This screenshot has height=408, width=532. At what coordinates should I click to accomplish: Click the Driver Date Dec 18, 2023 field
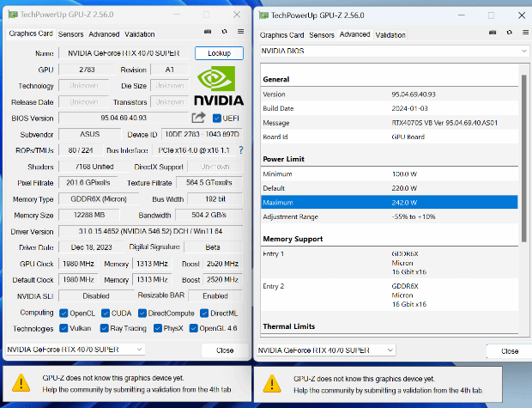click(91, 247)
